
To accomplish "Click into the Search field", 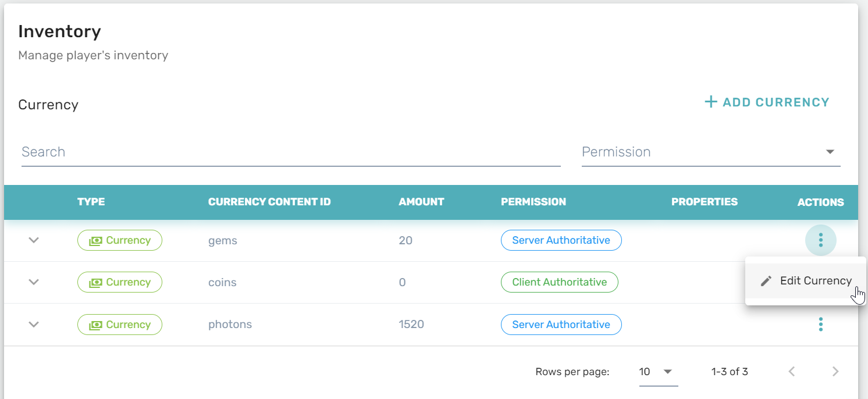I will [x=291, y=152].
